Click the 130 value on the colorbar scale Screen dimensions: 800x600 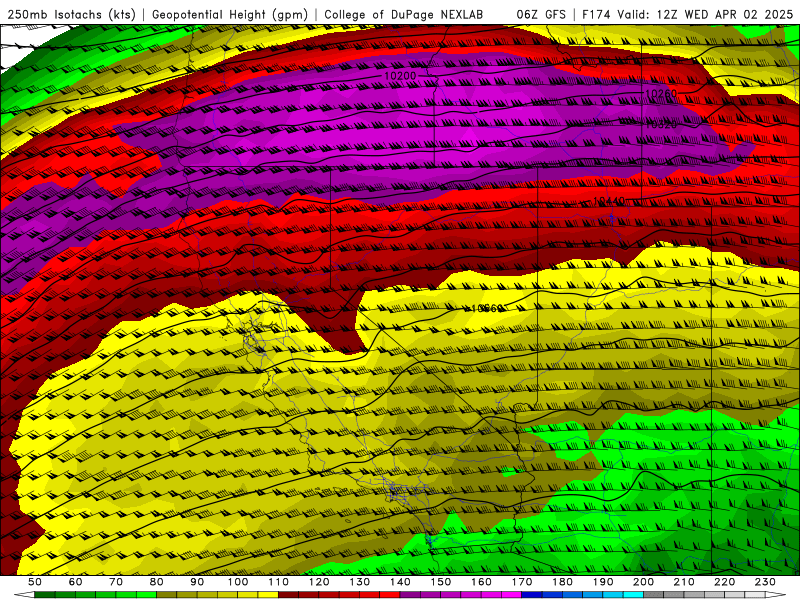coord(360,582)
